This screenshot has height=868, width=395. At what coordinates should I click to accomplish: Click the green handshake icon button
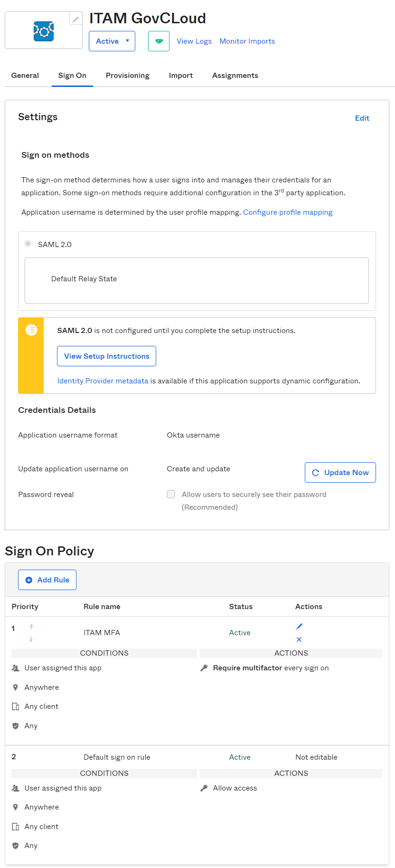coord(159,41)
